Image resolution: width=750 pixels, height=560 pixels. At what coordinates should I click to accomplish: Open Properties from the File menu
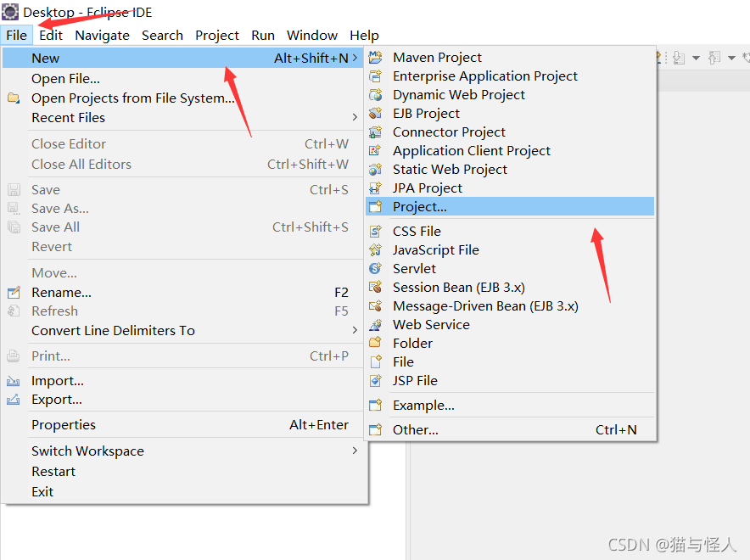coord(182,424)
